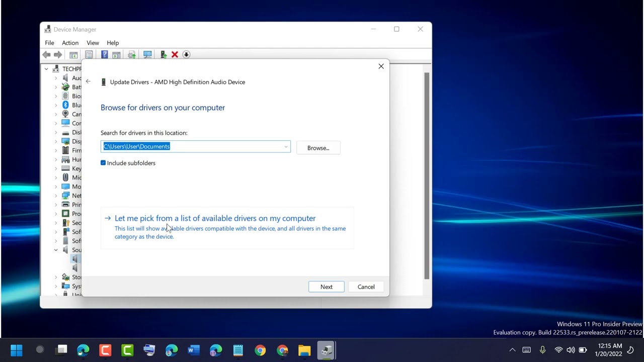Select the Print queues printer icon
This screenshot has width=644, height=362.
(65, 205)
